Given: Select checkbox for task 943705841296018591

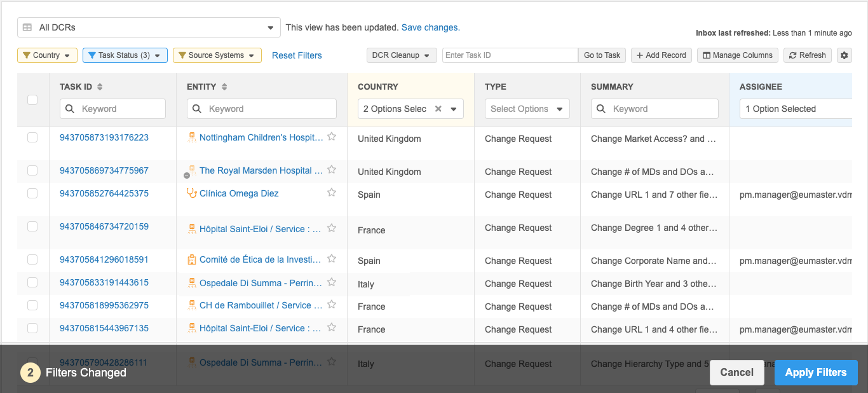Looking at the screenshot, I should [x=32, y=259].
